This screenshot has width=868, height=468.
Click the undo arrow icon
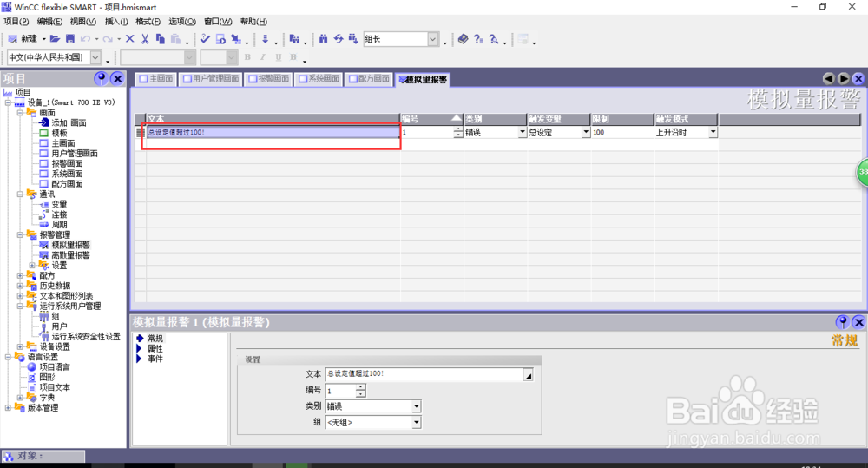click(x=85, y=39)
